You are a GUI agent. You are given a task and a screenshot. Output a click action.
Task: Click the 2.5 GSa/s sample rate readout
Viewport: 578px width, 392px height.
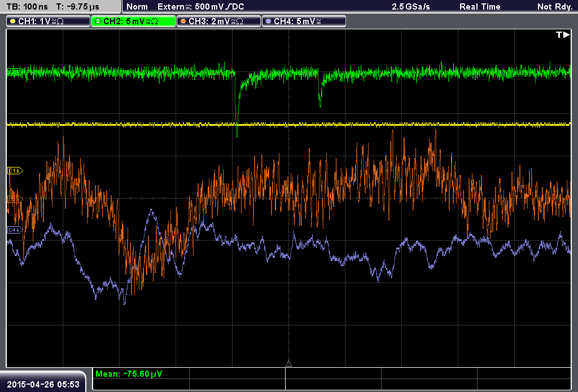[x=411, y=7]
